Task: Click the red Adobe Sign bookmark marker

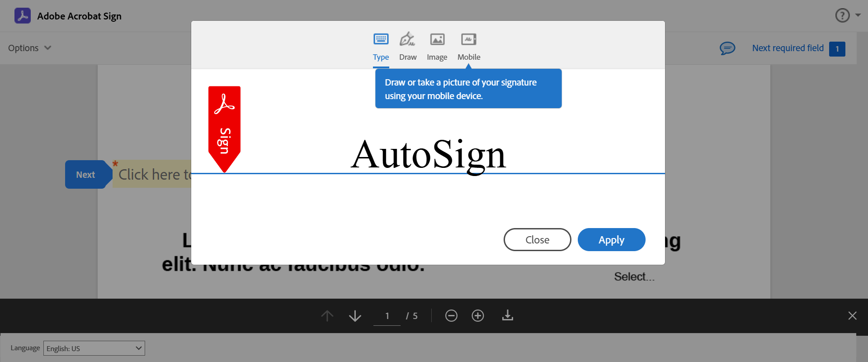Action: (x=224, y=129)
